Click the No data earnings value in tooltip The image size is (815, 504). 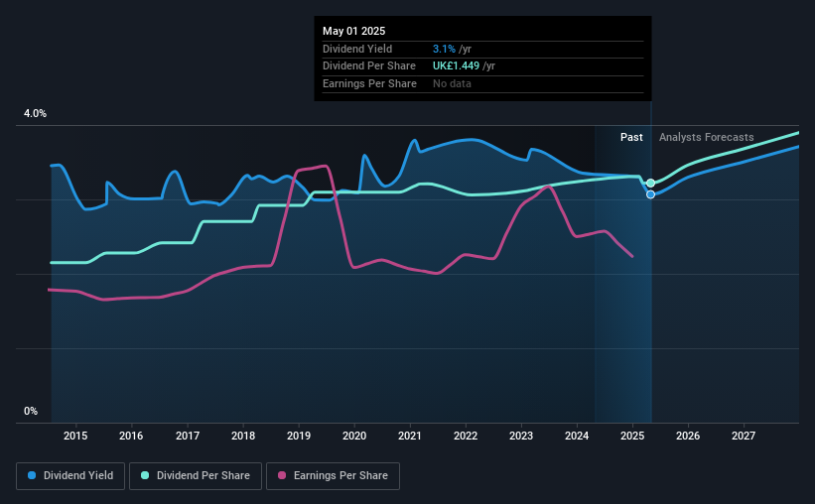pos(452,83)
